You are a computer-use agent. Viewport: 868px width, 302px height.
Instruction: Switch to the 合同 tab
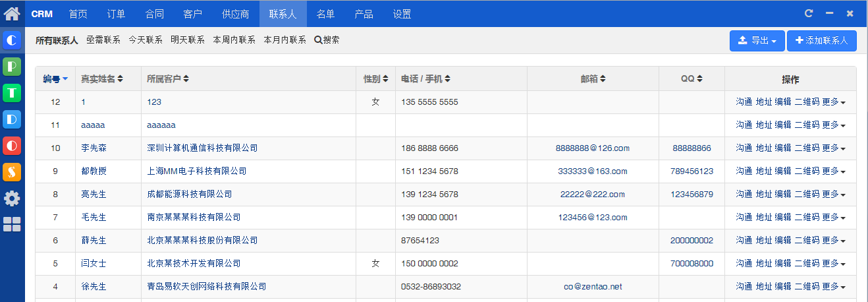(x=154, y=14)
